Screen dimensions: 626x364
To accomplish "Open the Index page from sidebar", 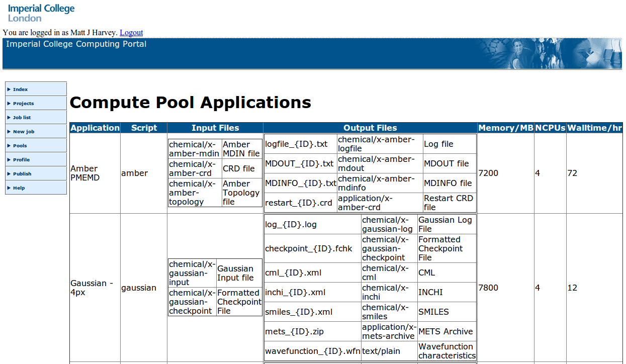I will tap(21, 89).
